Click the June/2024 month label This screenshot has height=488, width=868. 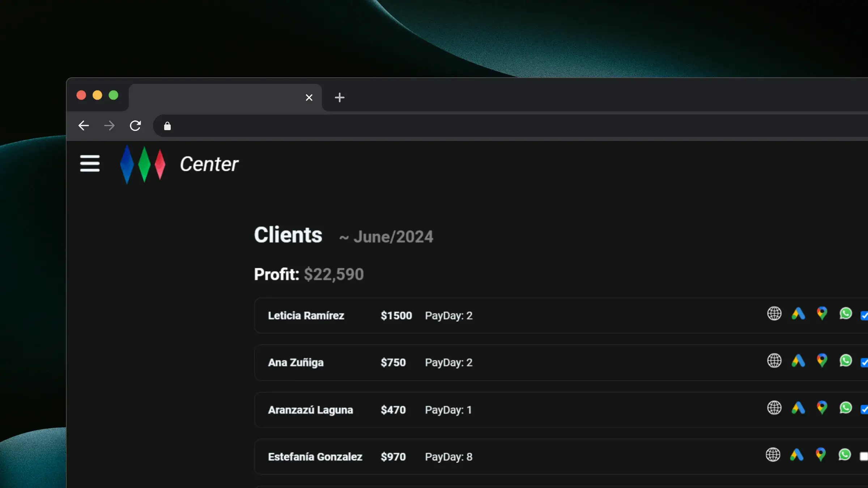(x=393, y=237)
